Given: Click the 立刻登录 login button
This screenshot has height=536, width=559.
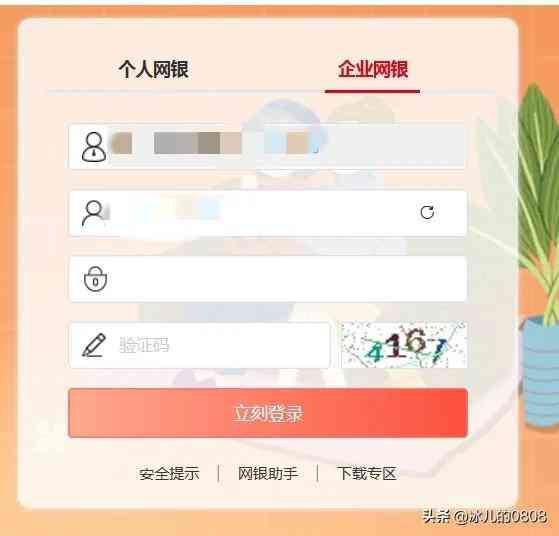Looking at the screenshot, I should click(268, 413).
